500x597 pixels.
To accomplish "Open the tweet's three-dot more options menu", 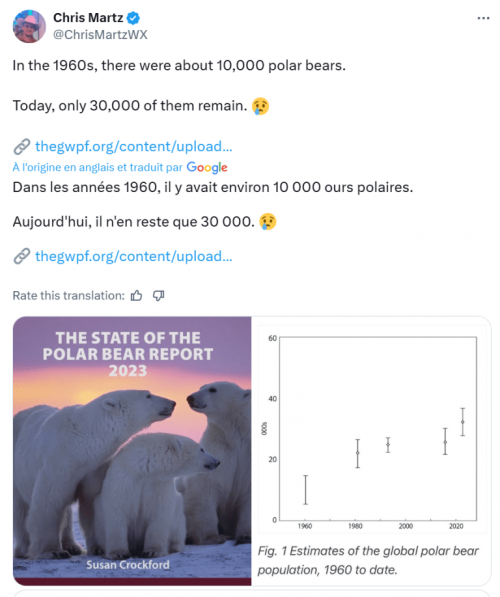I will [483, 18].
